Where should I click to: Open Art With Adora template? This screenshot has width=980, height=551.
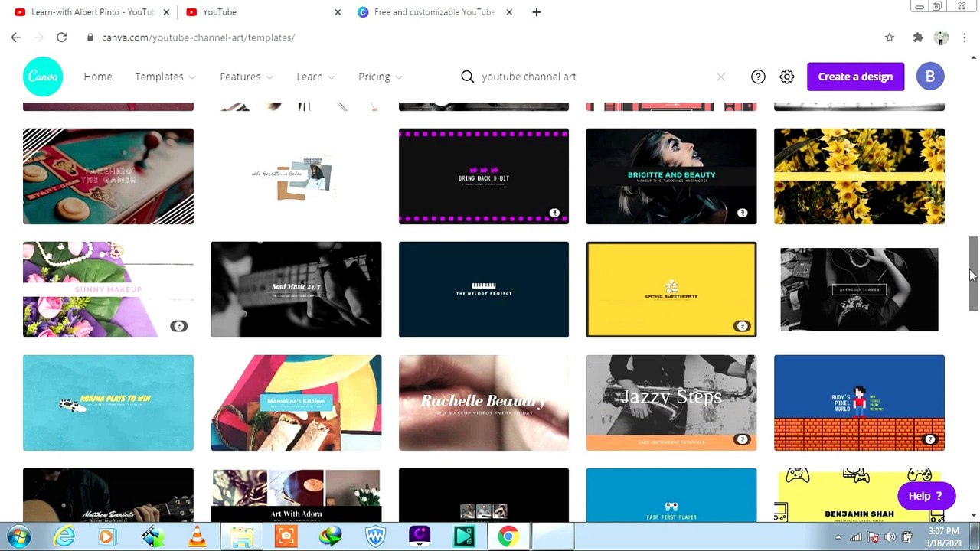[x=296, y=494]
